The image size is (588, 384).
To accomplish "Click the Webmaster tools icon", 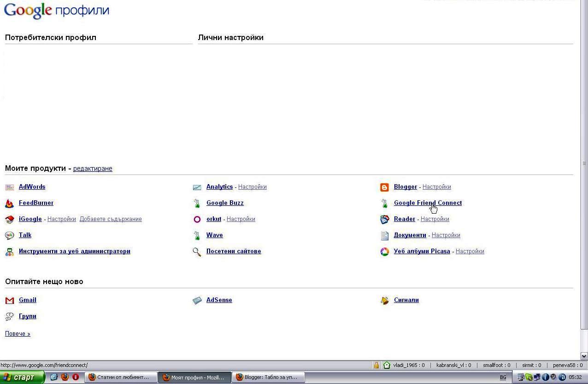I will pos(10,251).
